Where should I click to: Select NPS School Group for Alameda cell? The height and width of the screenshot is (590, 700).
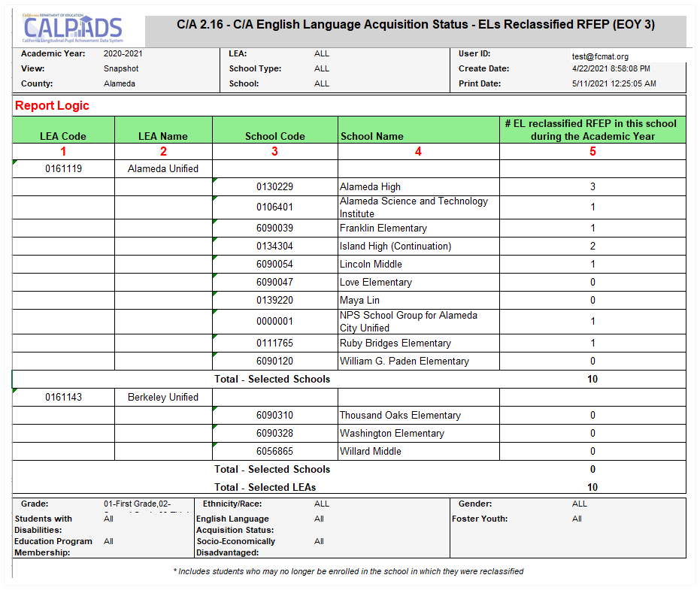pyautogui.click(x=408, y=322)
